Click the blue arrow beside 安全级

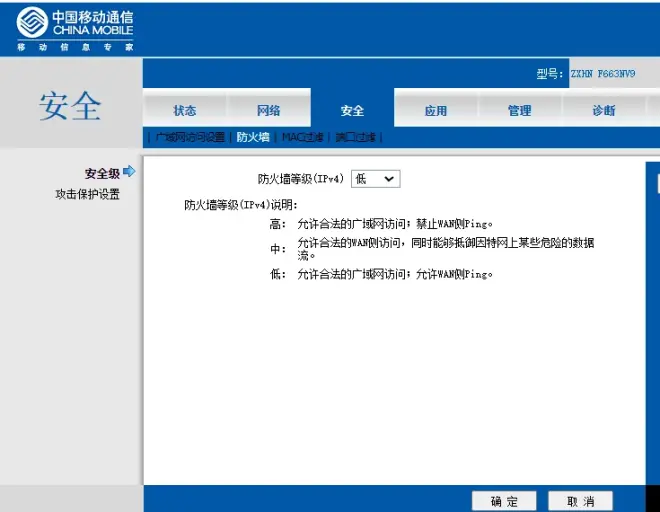(129, 172)
